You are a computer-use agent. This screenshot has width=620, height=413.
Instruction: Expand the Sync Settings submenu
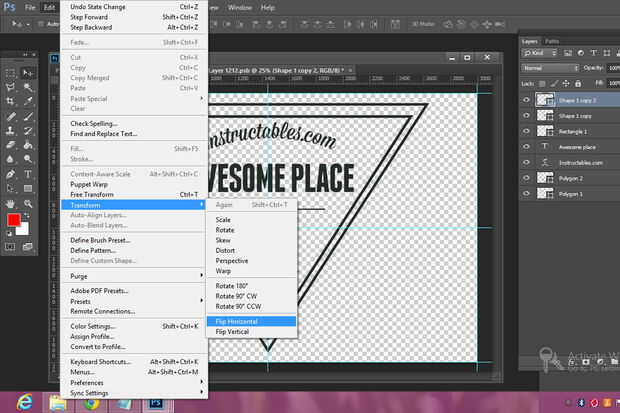coord(134,393)
